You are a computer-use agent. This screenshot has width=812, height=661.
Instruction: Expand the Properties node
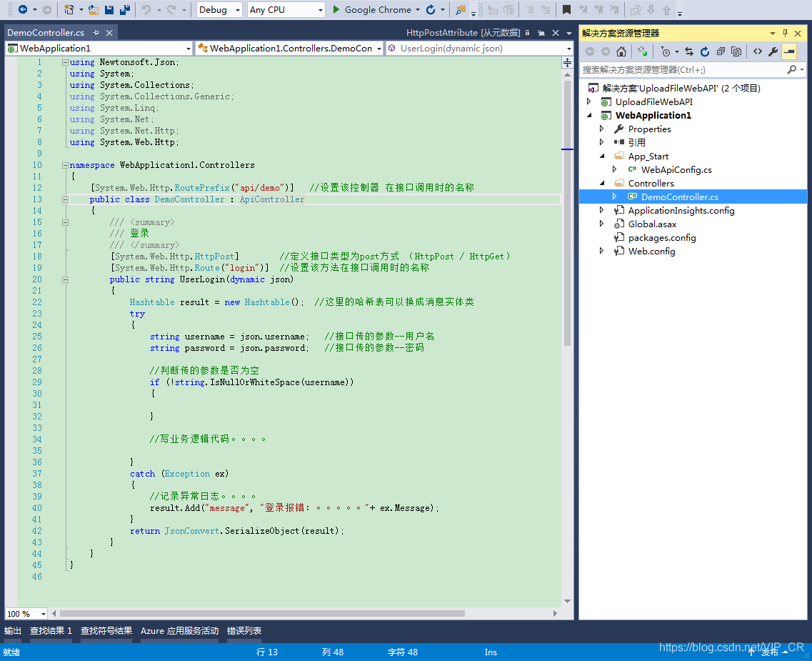[601, 129]
